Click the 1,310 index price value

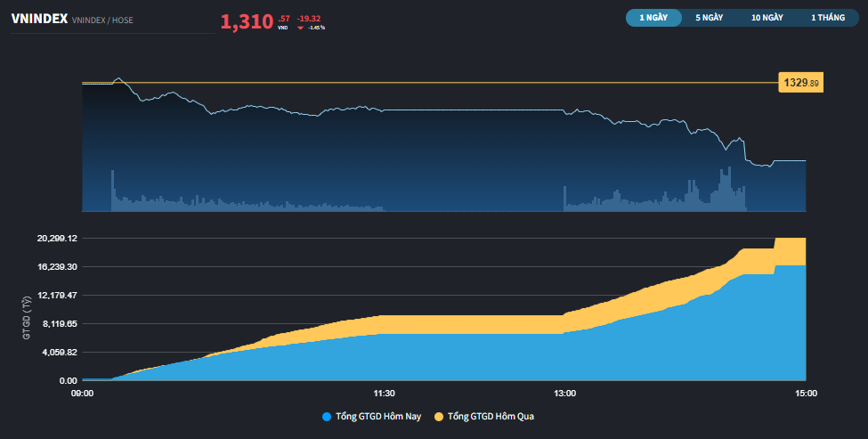coord(247,22)
